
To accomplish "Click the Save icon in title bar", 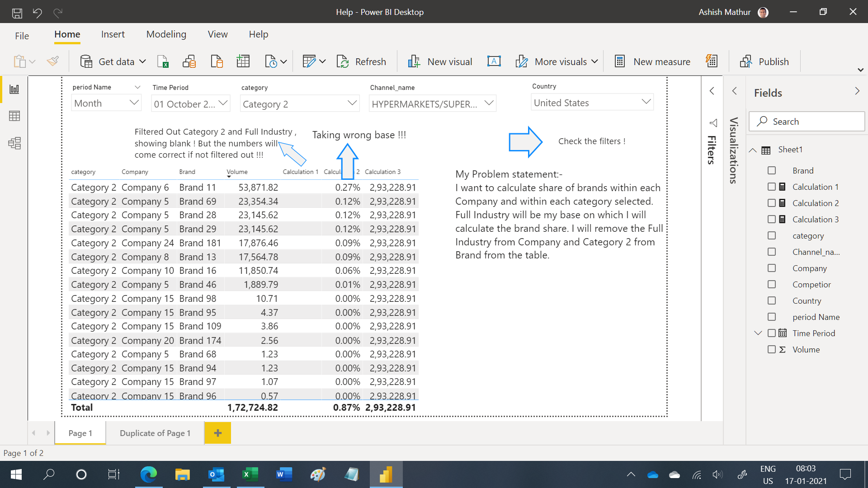I will [17, 13].
